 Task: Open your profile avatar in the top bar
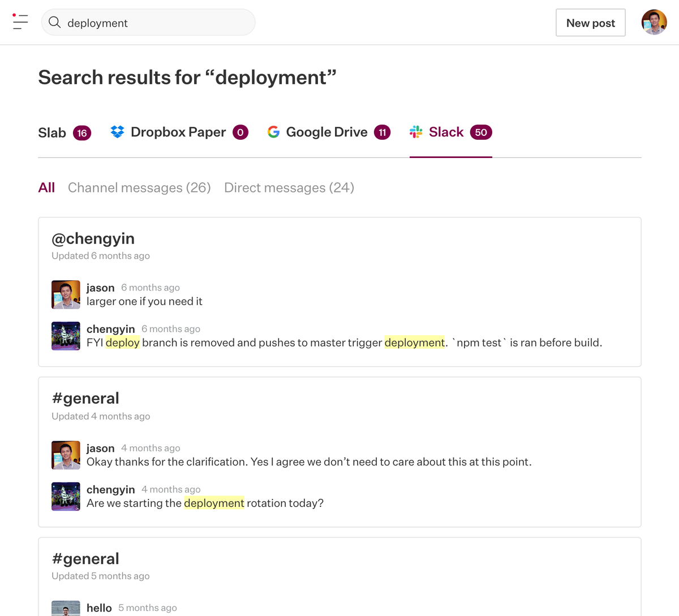(654, 23)
